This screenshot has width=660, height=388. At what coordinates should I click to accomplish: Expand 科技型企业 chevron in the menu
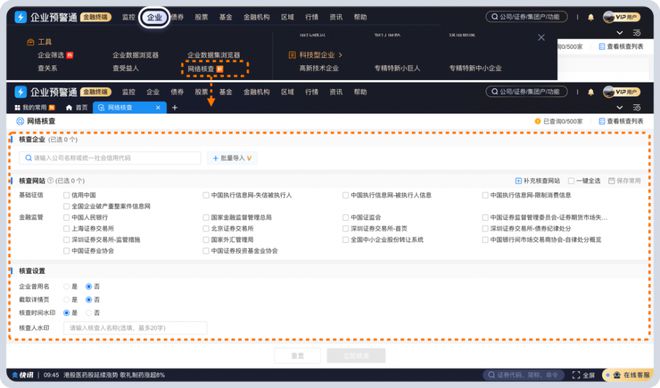pos(340,55)
